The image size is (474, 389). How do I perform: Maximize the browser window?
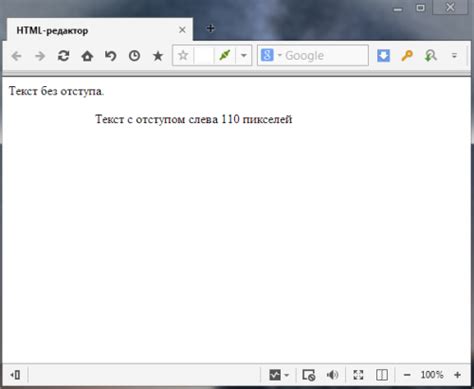[x=421, y=8]
